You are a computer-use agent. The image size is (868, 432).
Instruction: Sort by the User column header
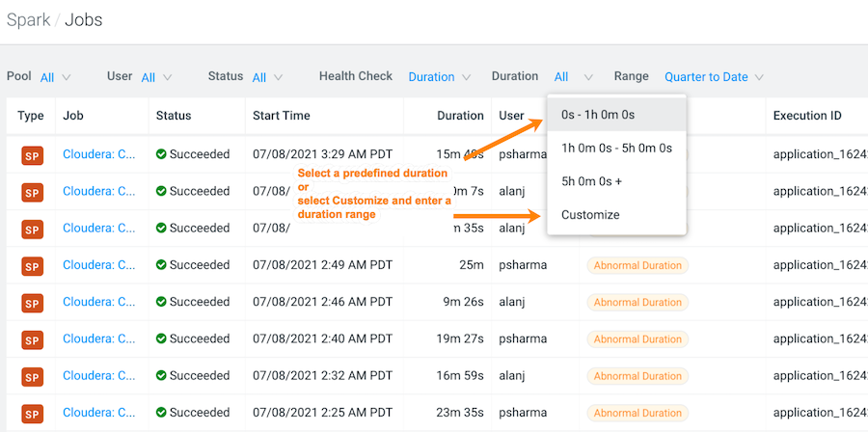(x=511, y=116)
